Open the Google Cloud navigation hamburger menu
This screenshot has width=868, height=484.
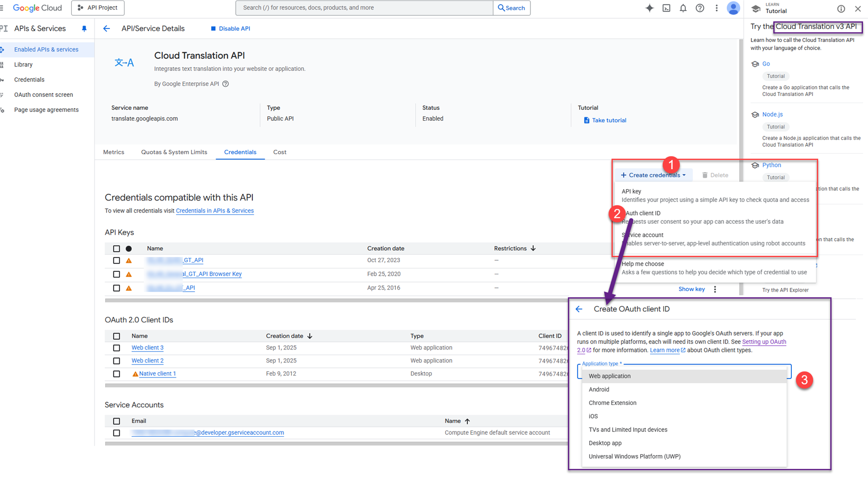2,8
